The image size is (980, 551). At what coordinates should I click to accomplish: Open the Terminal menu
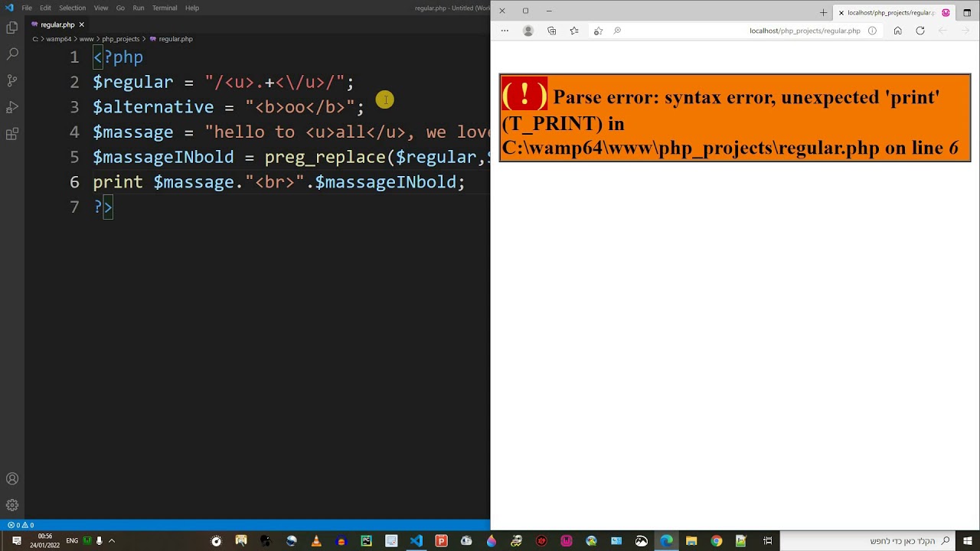pyautogui.click(x=165, y=8)
